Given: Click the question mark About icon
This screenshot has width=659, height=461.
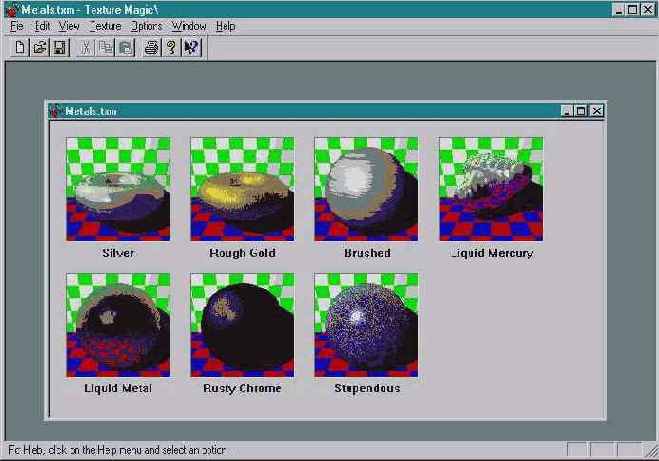Looking at the screenshot, I should pyautogui.click(x=171, y=47).
